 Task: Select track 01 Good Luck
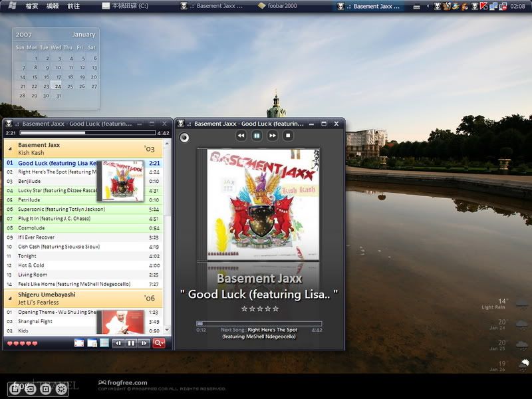click(83, 163)
